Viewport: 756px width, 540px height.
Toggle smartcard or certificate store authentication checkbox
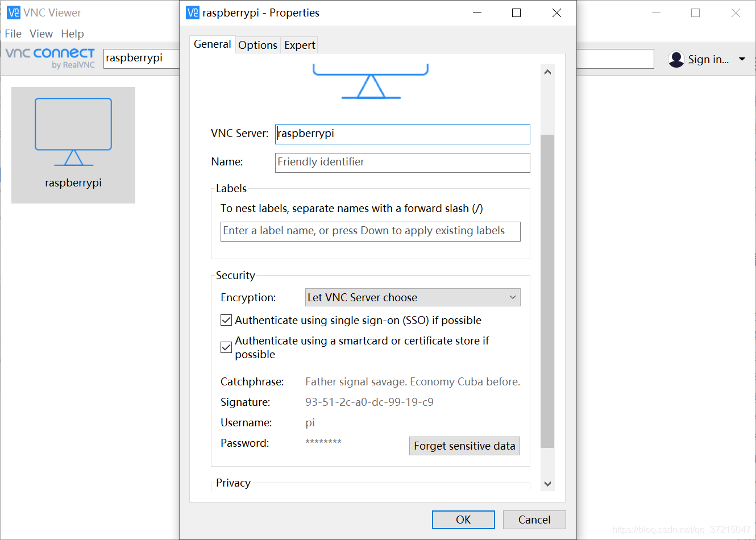(x=226, y=347)
